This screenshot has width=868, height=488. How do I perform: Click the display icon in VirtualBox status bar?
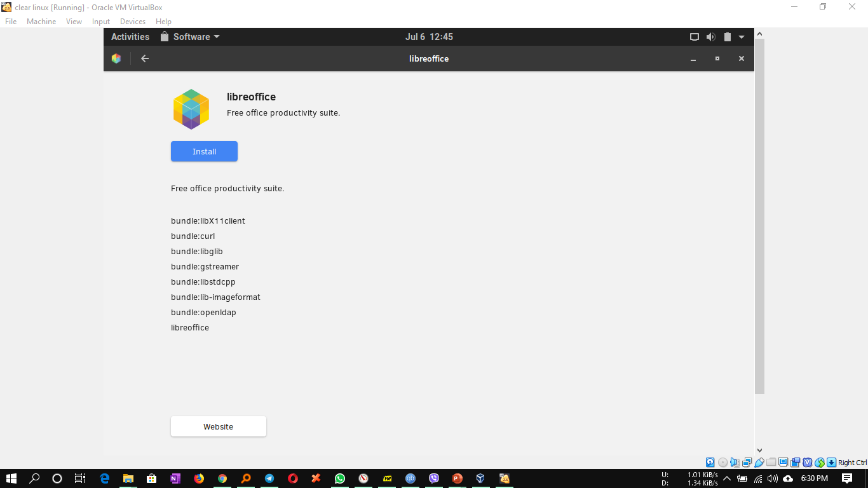[x=783, y=462]
